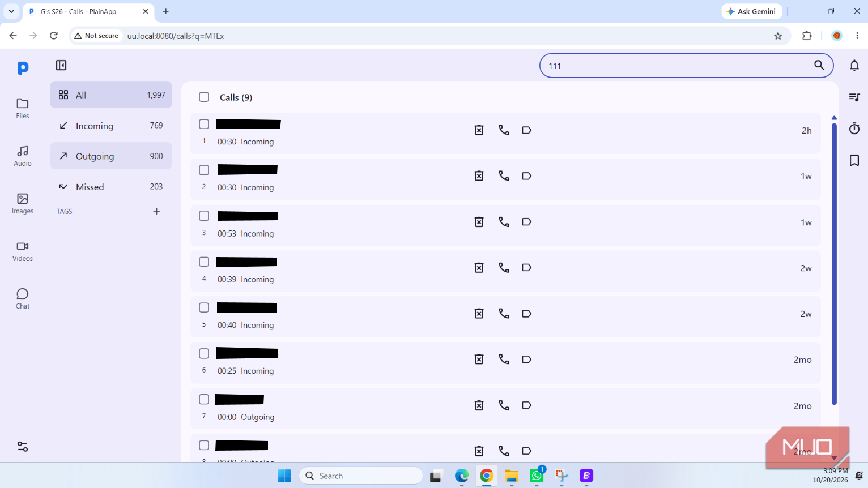The width and height of the screenshot is (868, 488).
Task: Open the Videos section
Action: click(x=23, y=251)
